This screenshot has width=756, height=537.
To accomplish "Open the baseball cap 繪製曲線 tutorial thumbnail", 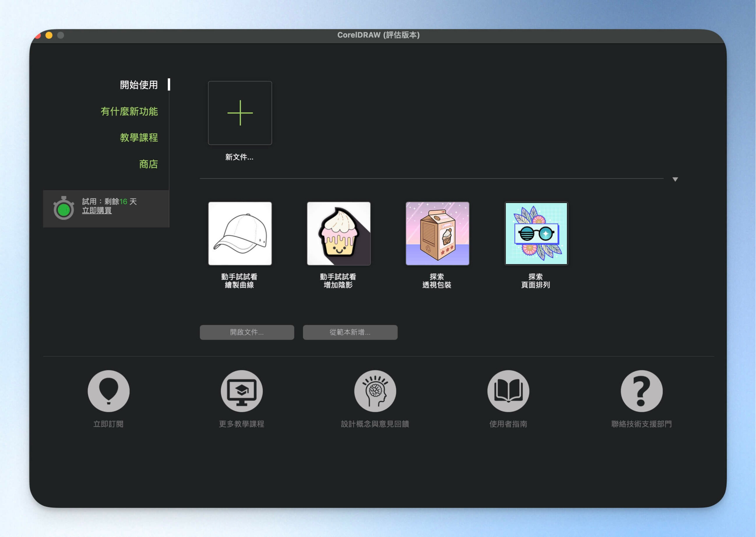I will click(240, 234).
